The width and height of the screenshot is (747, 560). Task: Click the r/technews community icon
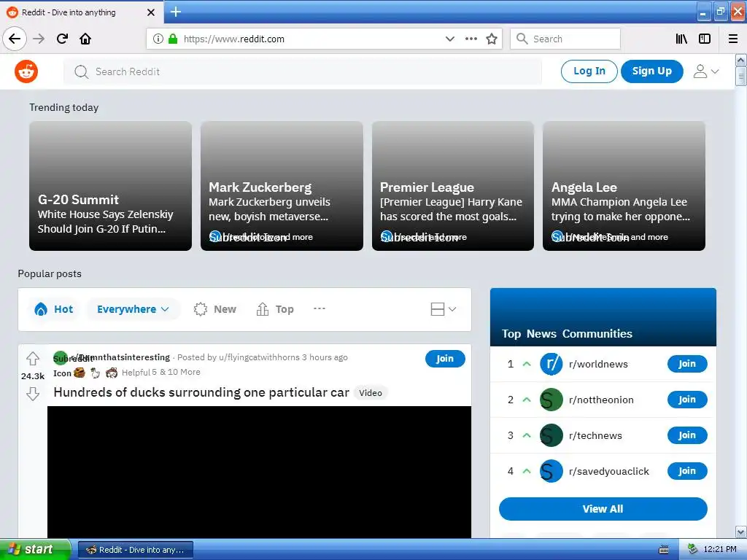pyautogui.click(x=551, y=435)
